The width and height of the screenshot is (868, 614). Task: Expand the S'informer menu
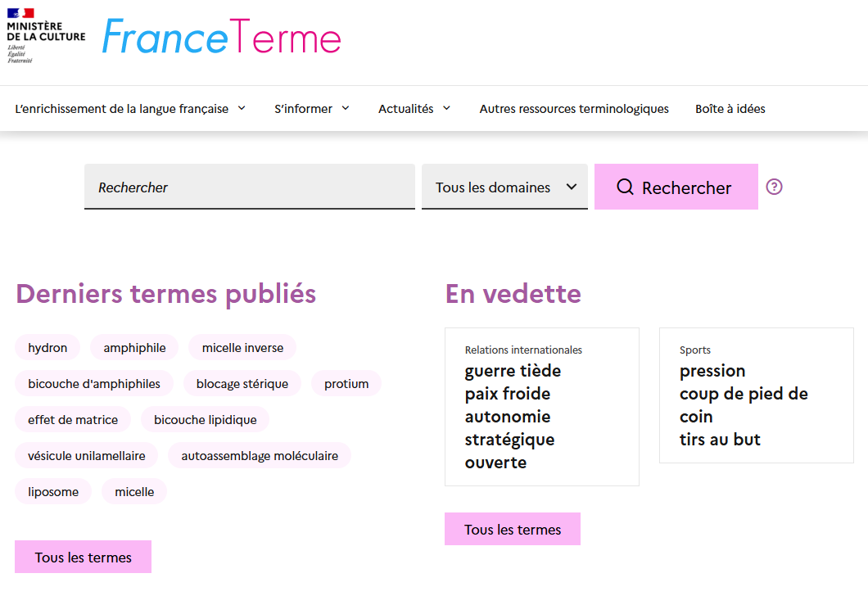point(312,109)
